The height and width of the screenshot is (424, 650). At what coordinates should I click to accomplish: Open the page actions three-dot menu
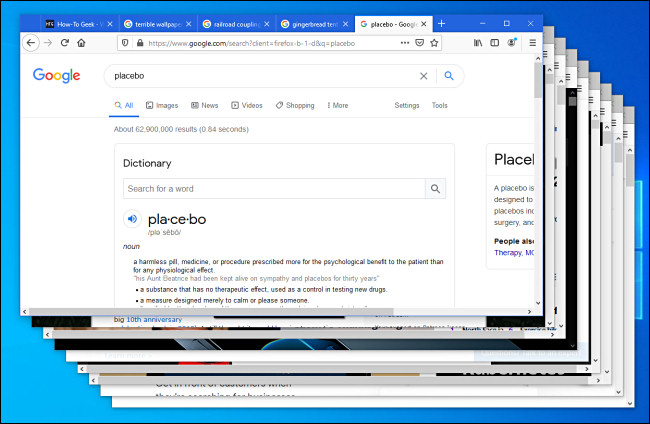tap(405, 43)
